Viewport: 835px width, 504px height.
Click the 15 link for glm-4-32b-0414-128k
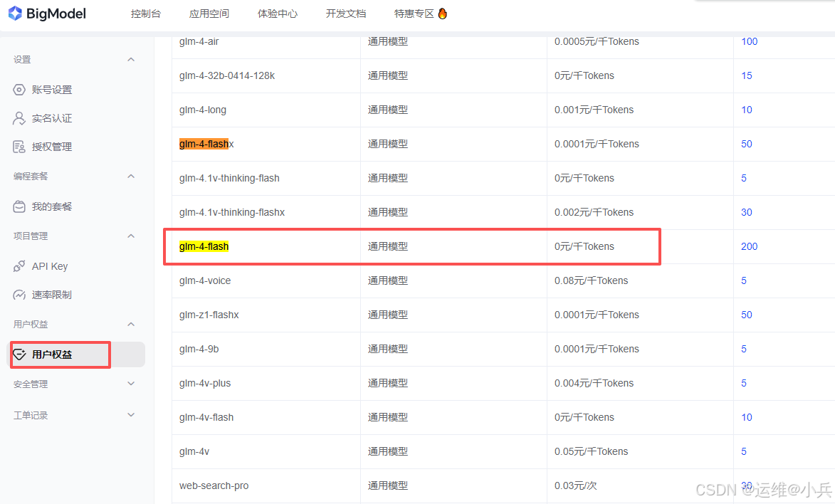point(747,75)
